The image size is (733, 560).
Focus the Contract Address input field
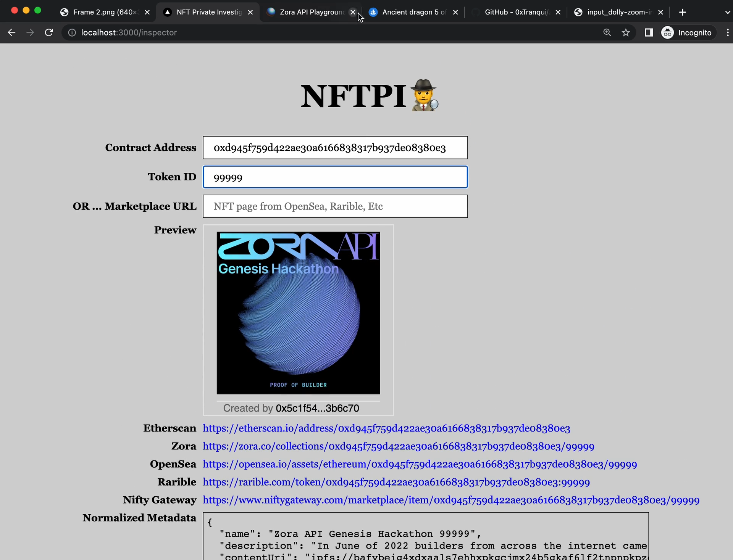pos(335,148)
